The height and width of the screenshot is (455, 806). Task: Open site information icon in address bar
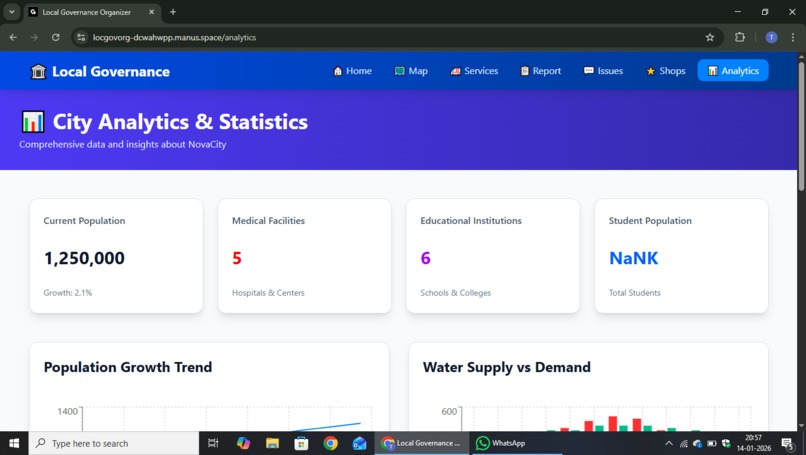click(81, 38)
